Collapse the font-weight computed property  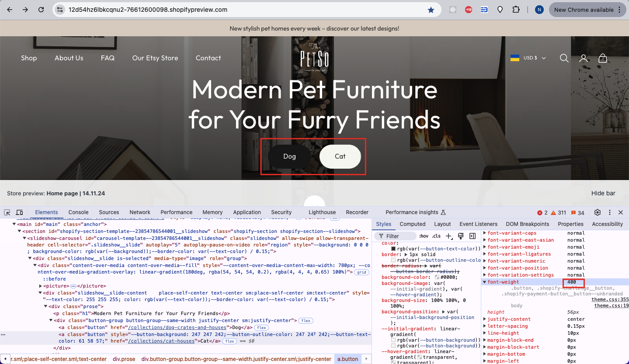pyautogui.click(x=484, y=282)
